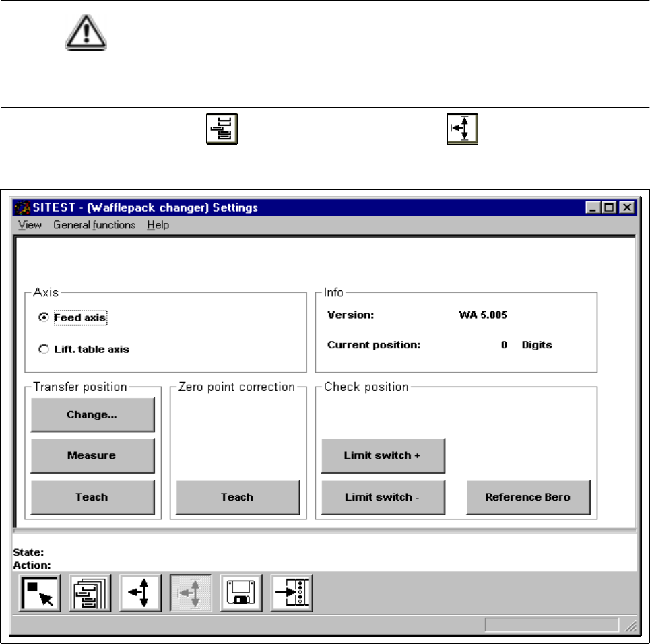Click the arrow-into-magazine toolbar icon
This screenshot has height=644, width=650.
tap(292, 593)
